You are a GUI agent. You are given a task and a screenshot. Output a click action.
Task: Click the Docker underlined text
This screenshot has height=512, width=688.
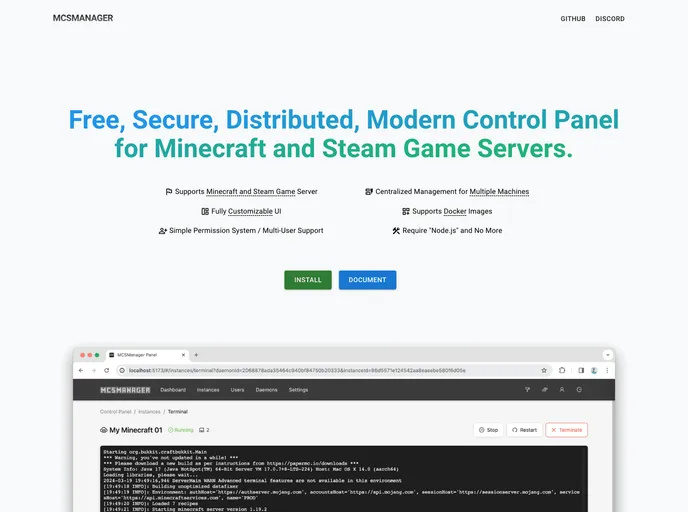point(455,211)
